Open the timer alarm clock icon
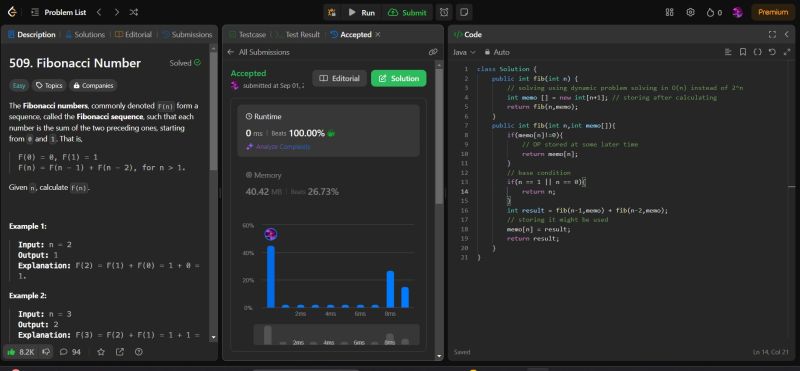 coord(444,12)
